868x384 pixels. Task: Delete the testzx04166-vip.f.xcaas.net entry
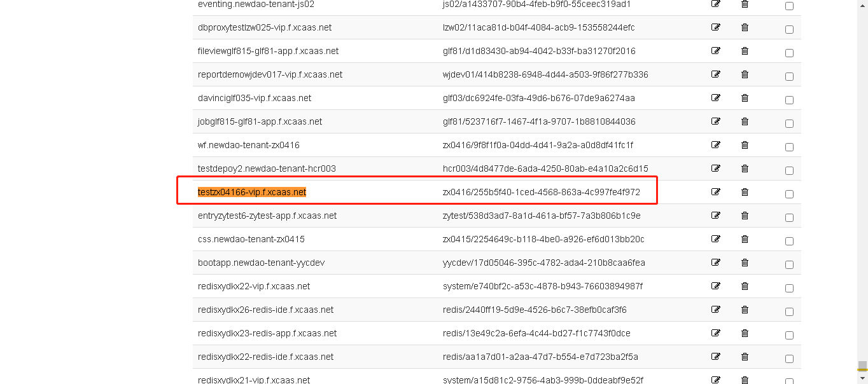point(745,192)
